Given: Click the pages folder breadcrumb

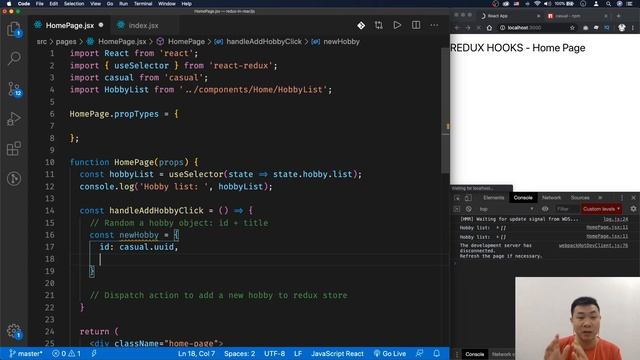Looking at the screenshot, I should point(66,42).
